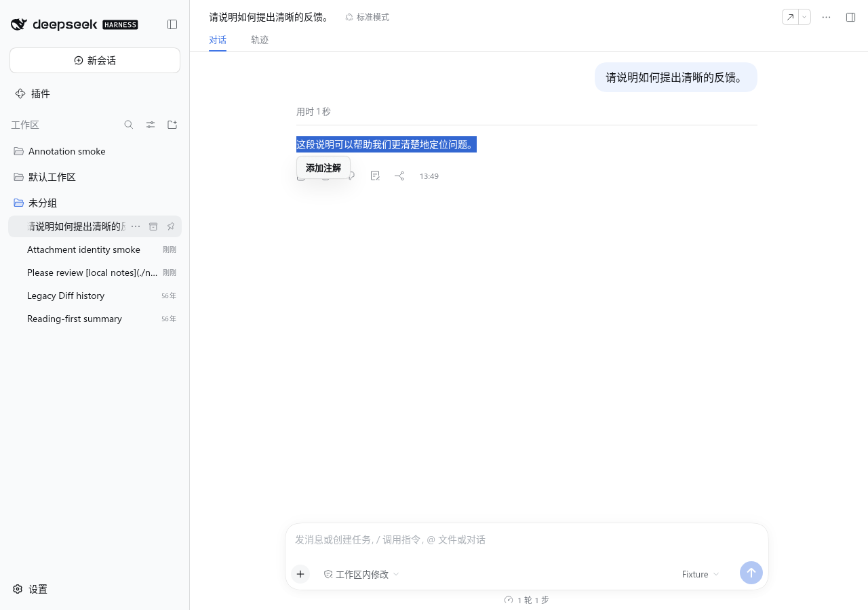Click 添加注解 to annotate selection

tap(323, 168)
